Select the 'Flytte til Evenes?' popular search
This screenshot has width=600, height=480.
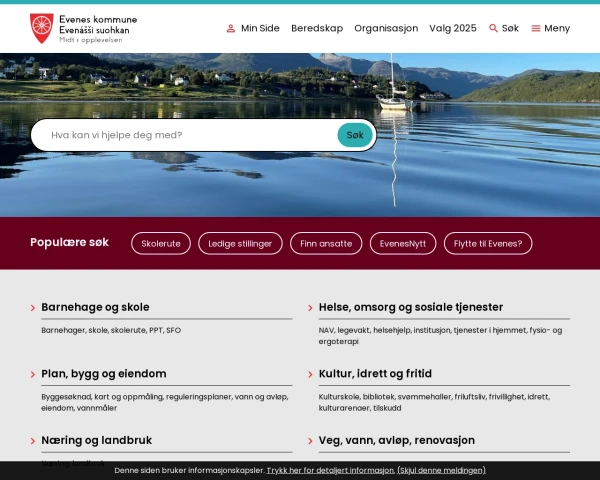488,243
